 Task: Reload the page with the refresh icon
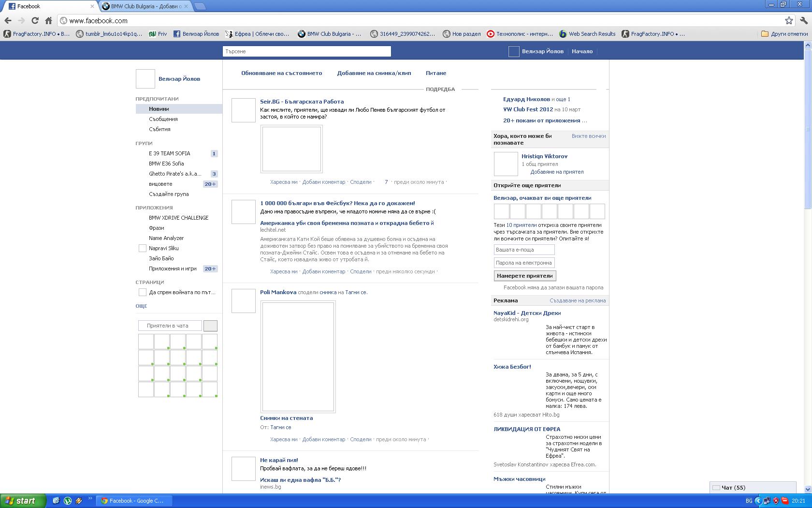tap(35, 20)
